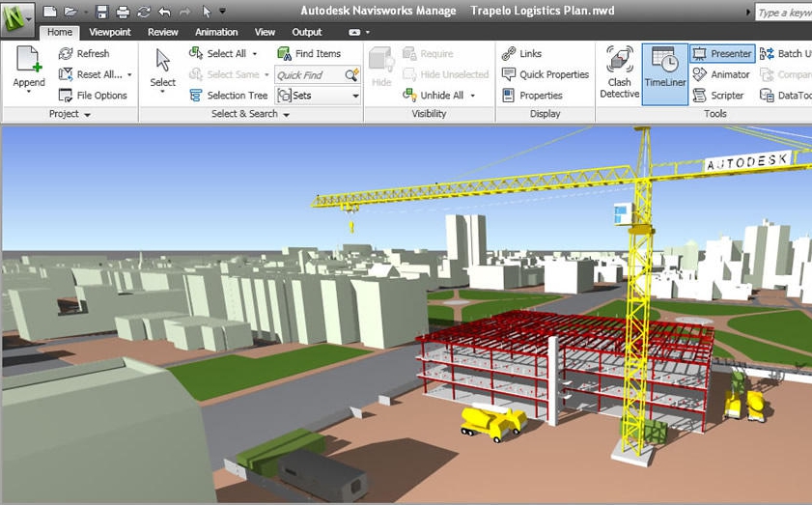Expand the Reset All dropdown arrow
The image size is (812, 505).
[129, 74]
